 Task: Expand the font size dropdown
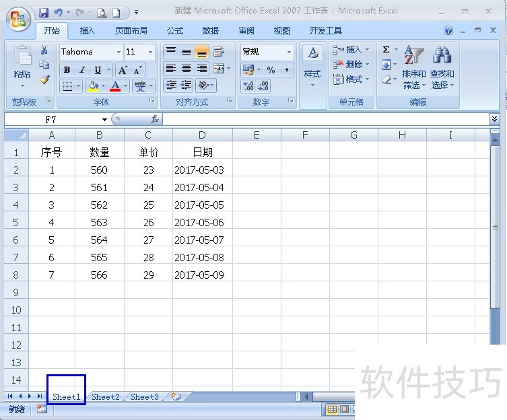tap(150, 52)
